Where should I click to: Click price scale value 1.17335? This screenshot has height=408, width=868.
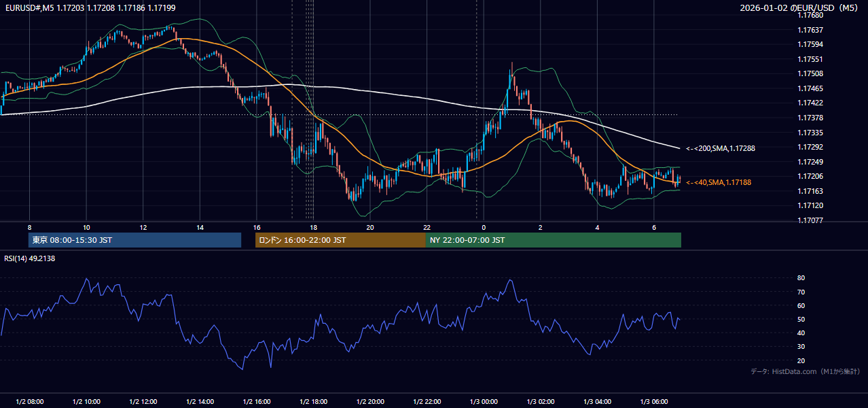(x=811, y=133)
